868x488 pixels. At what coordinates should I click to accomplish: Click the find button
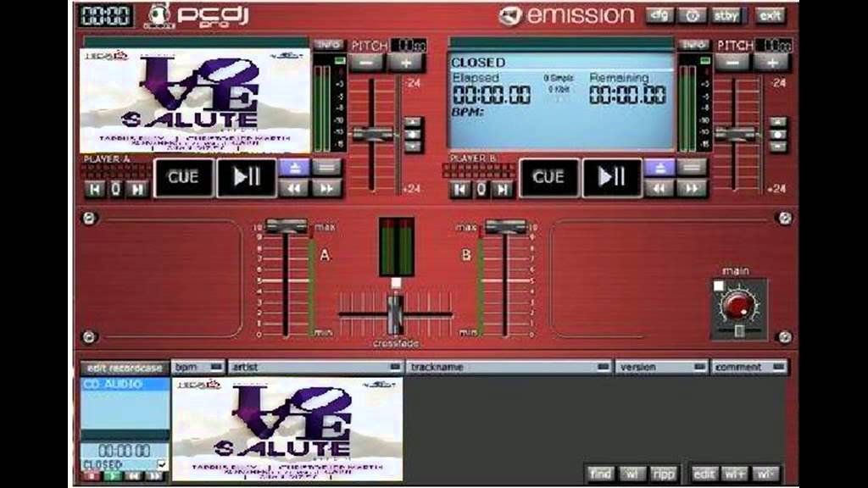point(600,474)
